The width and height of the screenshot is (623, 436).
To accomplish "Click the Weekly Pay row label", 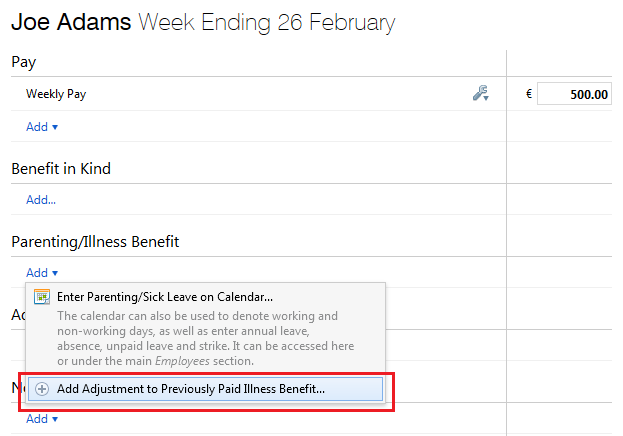I will point(56,94).
